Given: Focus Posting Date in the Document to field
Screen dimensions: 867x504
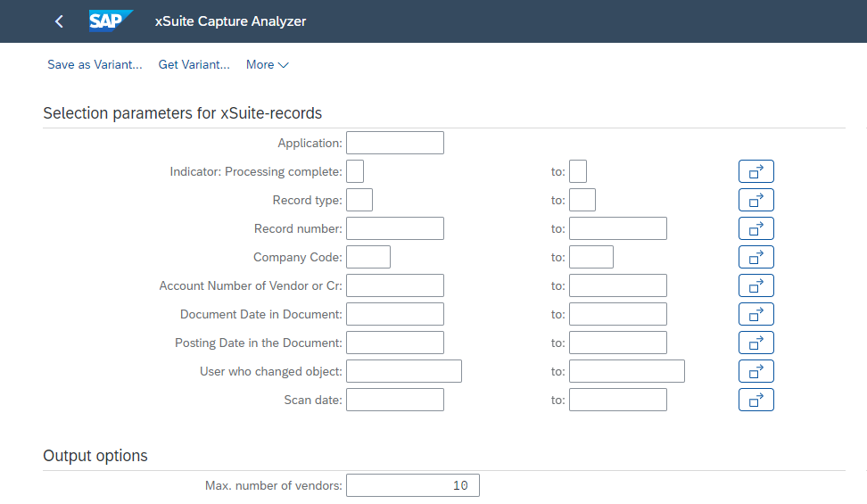Looking at the screenshot, I should [617, 343].
